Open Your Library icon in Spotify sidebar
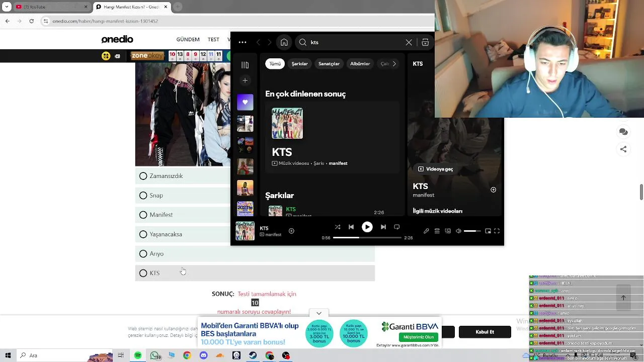The image size is (644, 362). point(245,65)
